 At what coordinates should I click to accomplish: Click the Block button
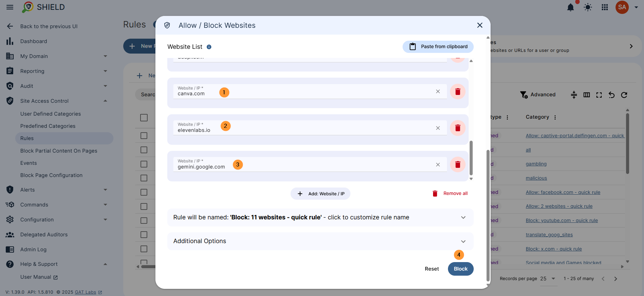[x=461, y=269]
